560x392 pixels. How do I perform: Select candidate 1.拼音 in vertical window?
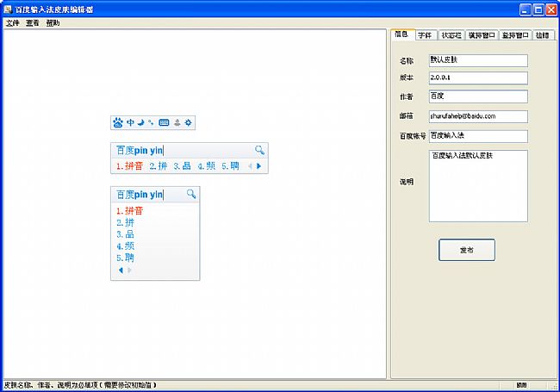pyautogui.click(x=129, y=210)
